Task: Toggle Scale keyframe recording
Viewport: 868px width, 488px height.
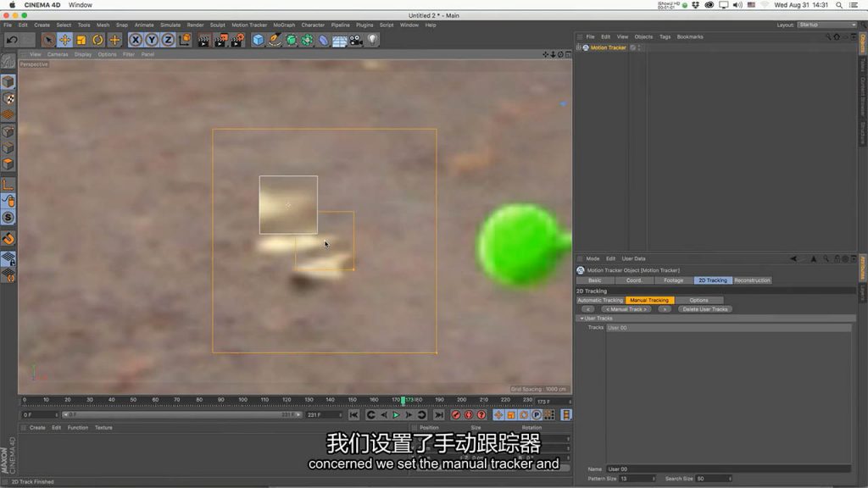Action: pyautogui.click(x=511, y=415)
